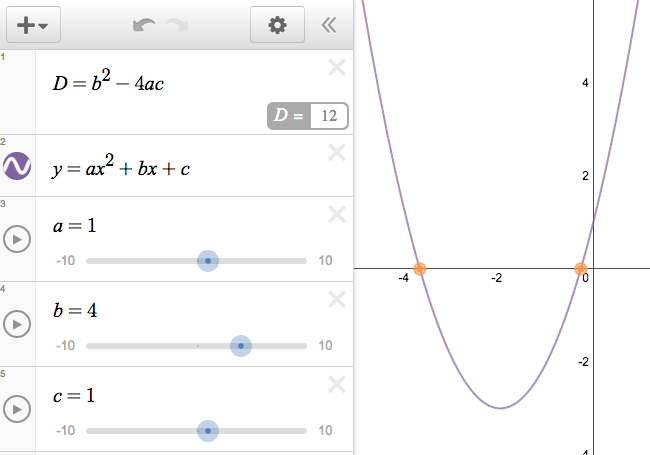The image size is (650, 455).
Task: Open the graph settings gear
Action: click(277, 26)
